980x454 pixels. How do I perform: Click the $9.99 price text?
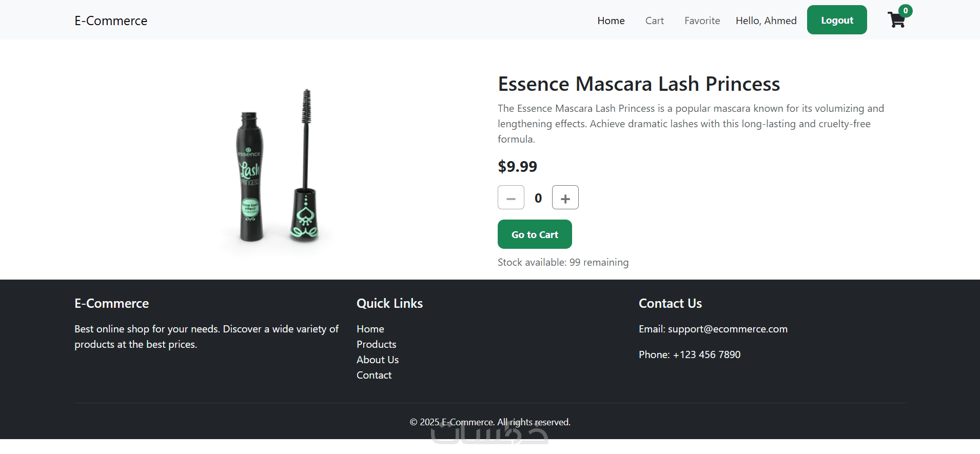517,167
